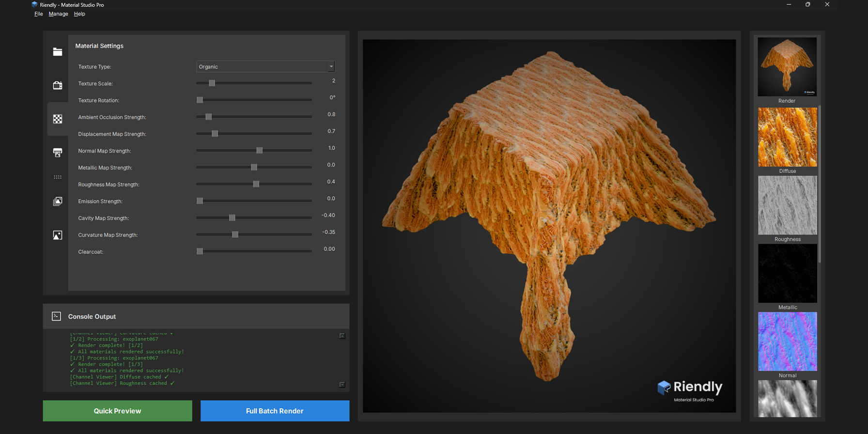Open the camera settings sidebar icon

[58, 85]
